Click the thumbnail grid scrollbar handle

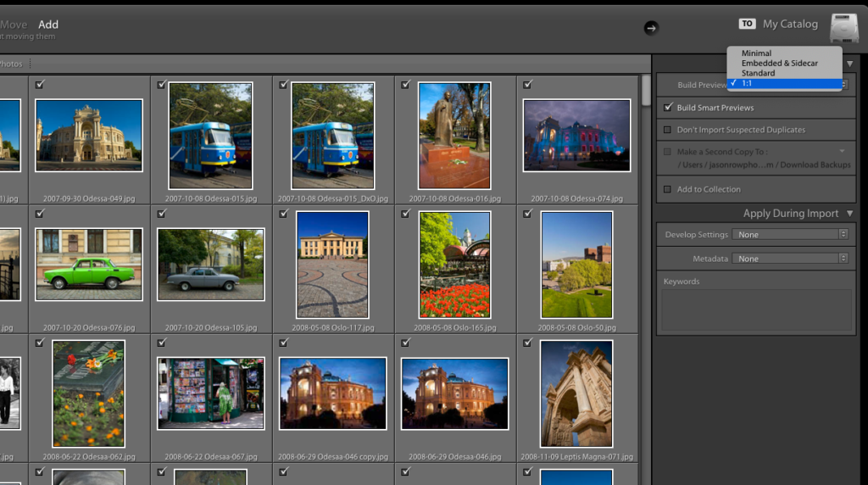[645, 90]
